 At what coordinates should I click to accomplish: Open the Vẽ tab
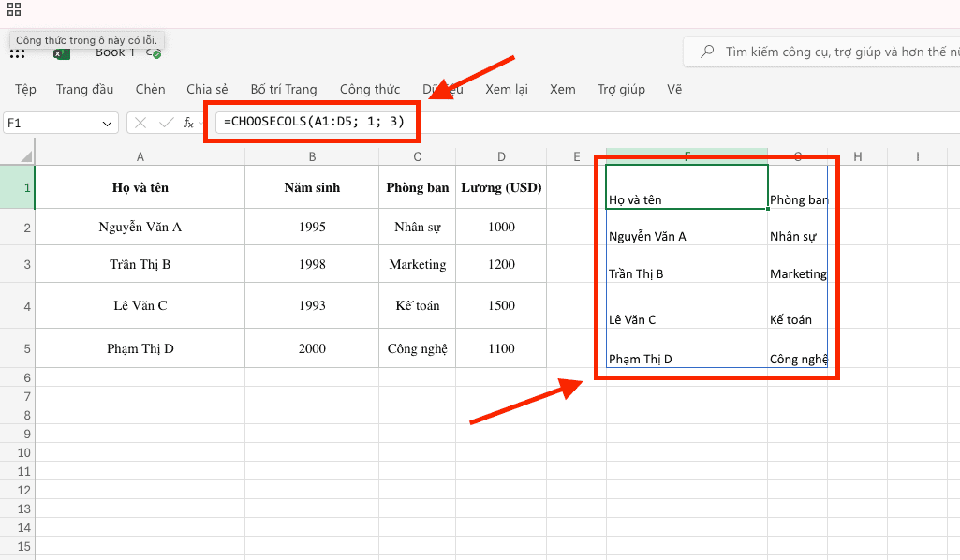[674, 89]
